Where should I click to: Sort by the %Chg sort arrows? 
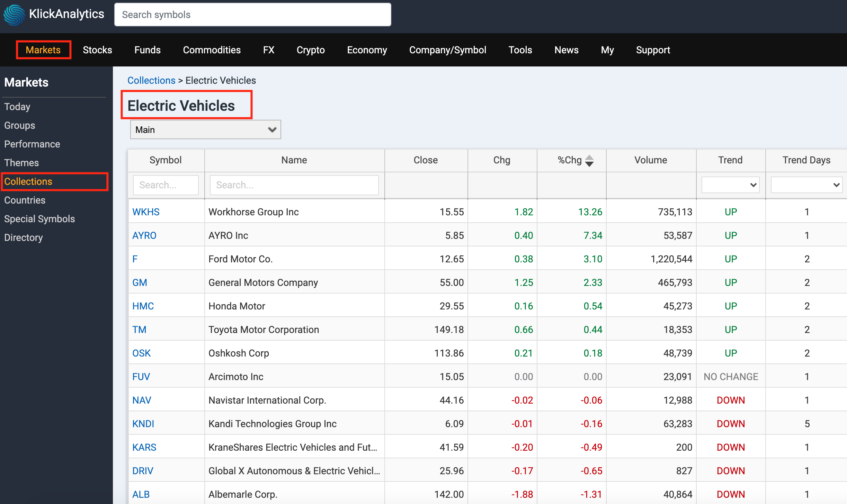click(x=589, y=161)
